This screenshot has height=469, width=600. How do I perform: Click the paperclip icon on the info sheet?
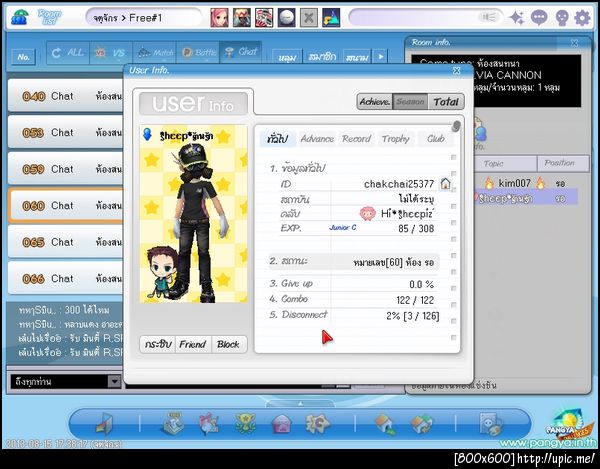(456, 126)
